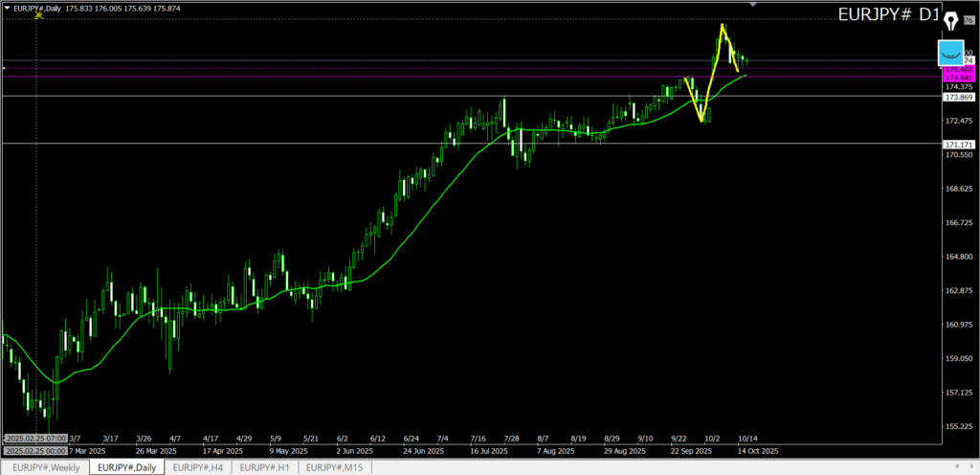Click the yellow cross marker near top-left
980x475 pixels.
pos(38,15)
